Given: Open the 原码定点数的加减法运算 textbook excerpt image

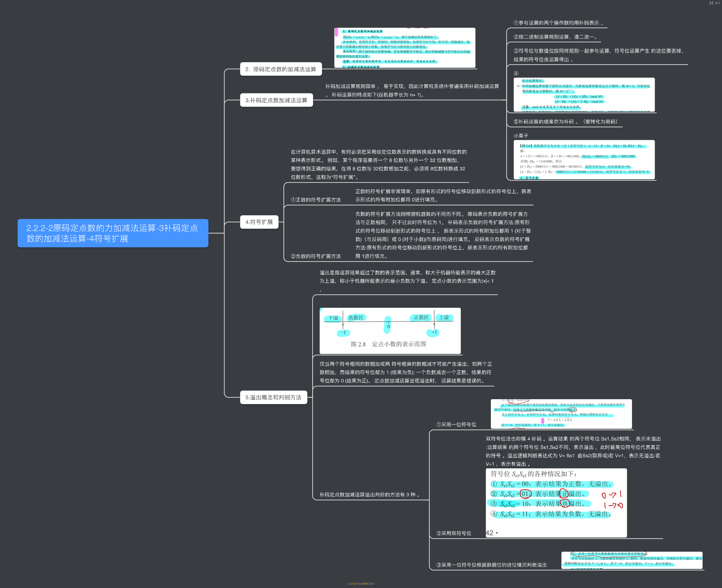Looking at the screenshot, I should 405,48.
